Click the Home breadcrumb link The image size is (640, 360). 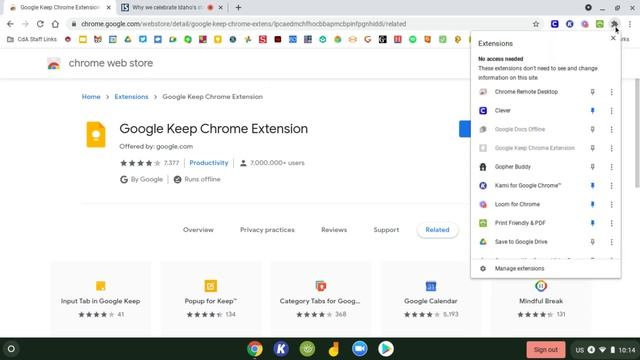point(91,97)
